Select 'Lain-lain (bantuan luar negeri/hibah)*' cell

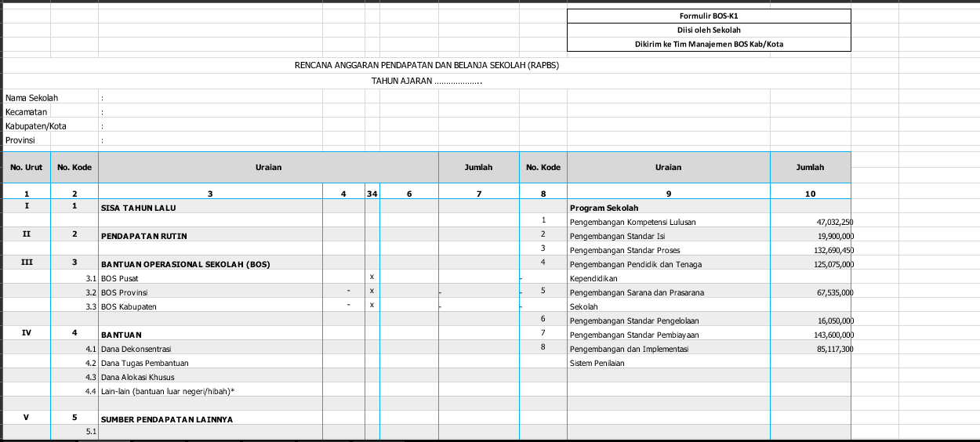[211, 391]
